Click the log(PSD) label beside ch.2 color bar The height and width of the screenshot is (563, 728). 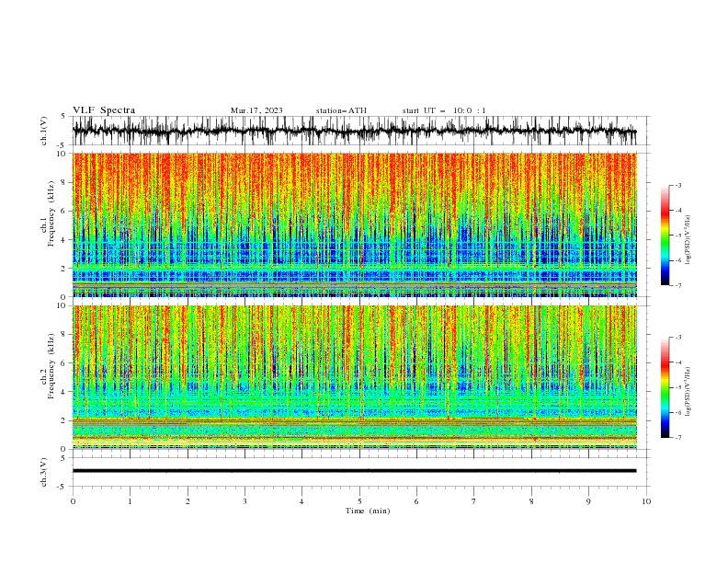click(x=688, y=393)
